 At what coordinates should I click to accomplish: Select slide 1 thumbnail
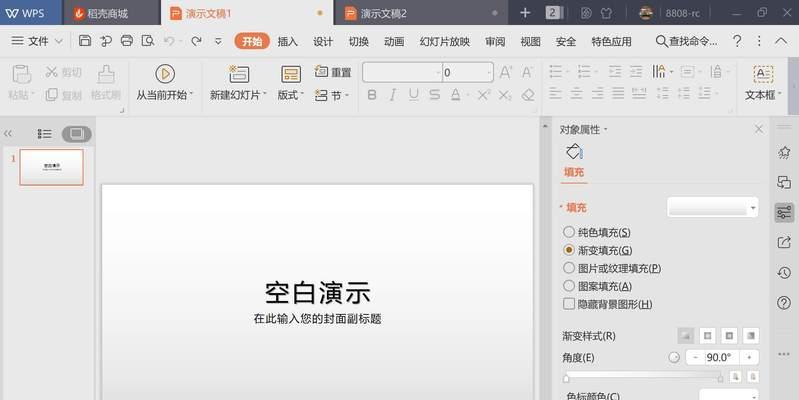click(51, 167)
